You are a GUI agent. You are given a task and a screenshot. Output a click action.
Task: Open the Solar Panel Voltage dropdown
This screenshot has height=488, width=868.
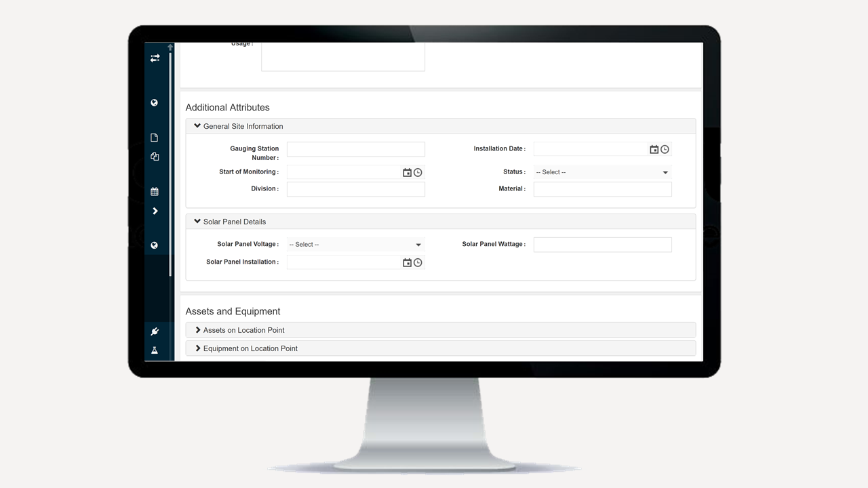(355, 245)
